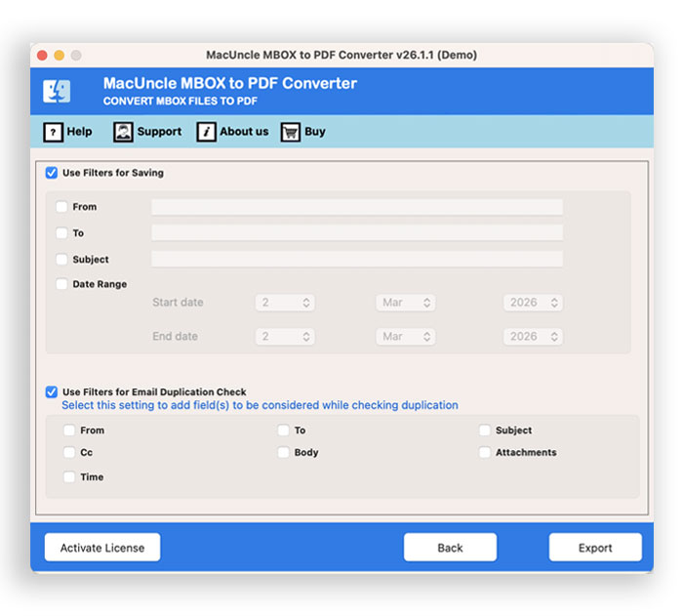The height and width of the screenshot is (616, 683).
Task: Open the Buy label
Action: [x=315, y=131]
